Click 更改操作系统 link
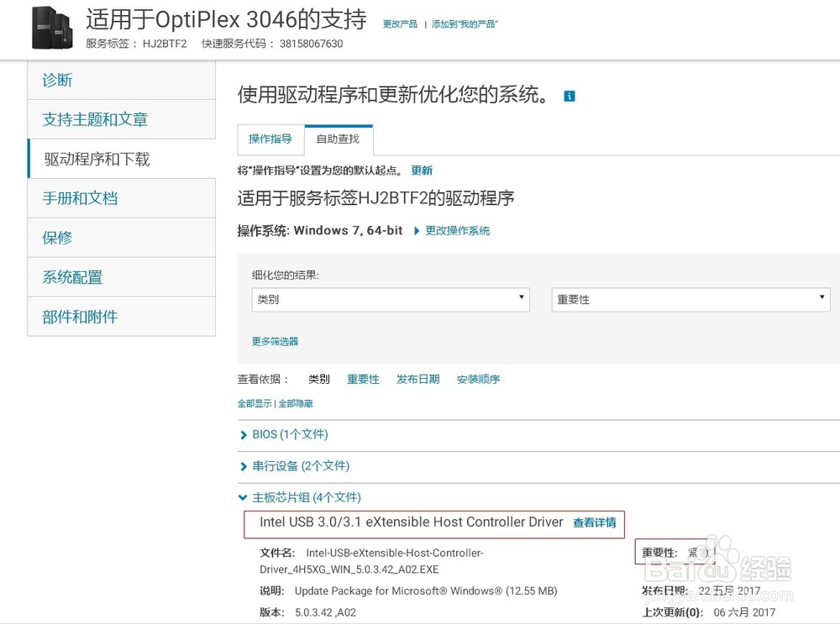The width and height of the screenshot is (840, 624). [x=458, y=231]
